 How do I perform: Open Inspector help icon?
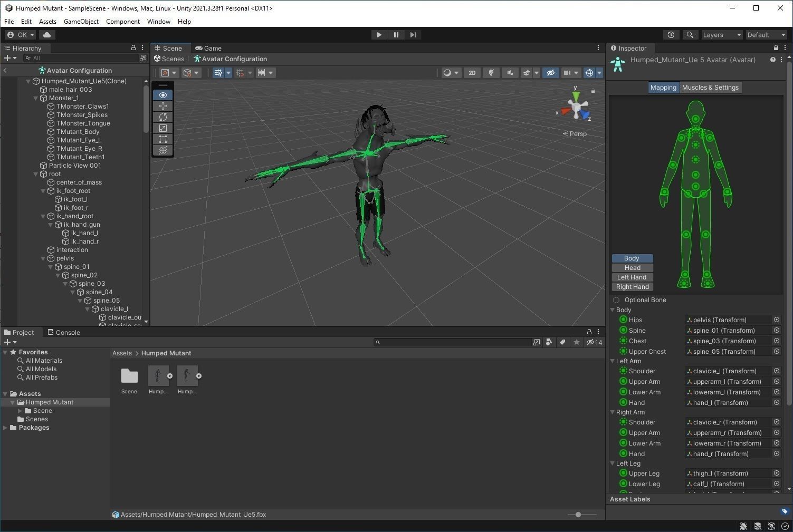pyautogui.click(x=772, y=60)
